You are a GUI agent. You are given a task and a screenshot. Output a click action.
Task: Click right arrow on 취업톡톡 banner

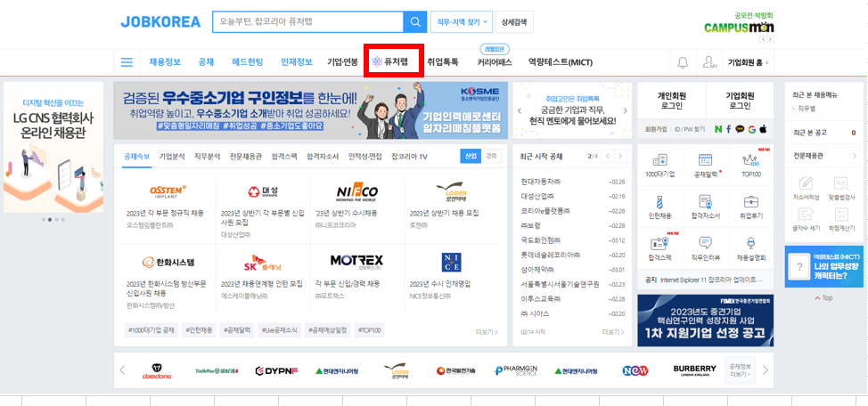(626, 110)
